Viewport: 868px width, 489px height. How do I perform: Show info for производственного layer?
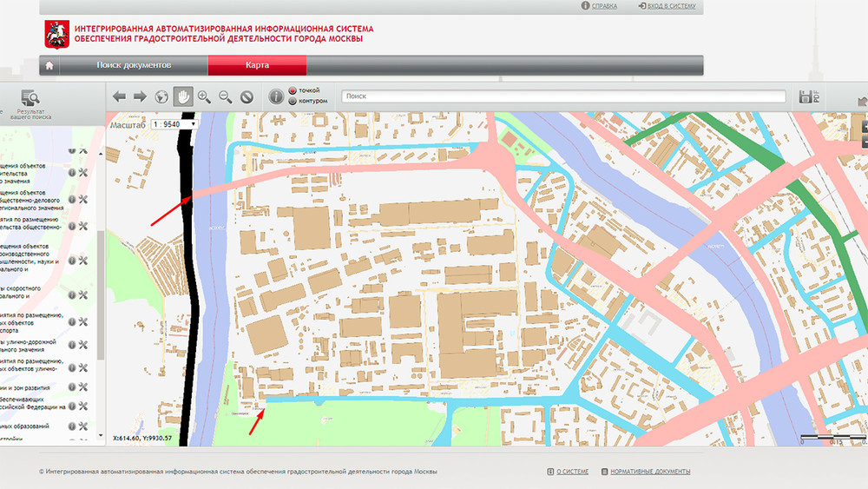72,261
